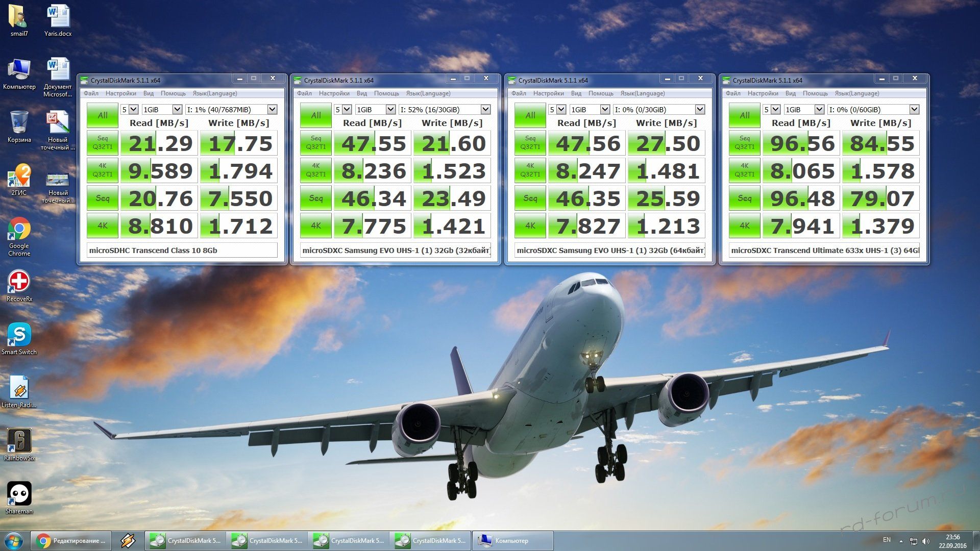
Task: Open Файл menu in the second CrystalDiskMark window
Action: pos(304,93)
